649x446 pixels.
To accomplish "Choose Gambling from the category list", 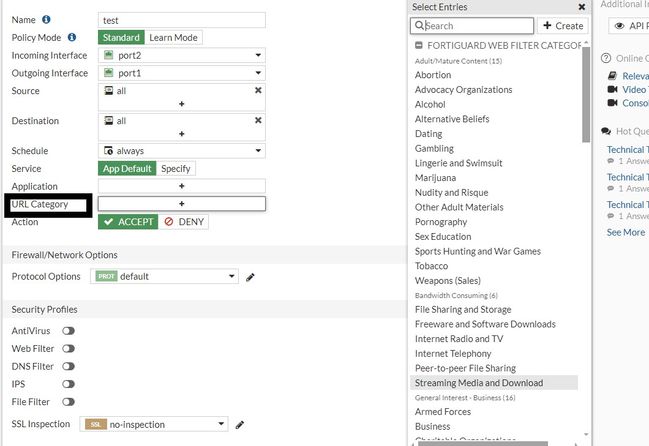I will coord(435,147).
